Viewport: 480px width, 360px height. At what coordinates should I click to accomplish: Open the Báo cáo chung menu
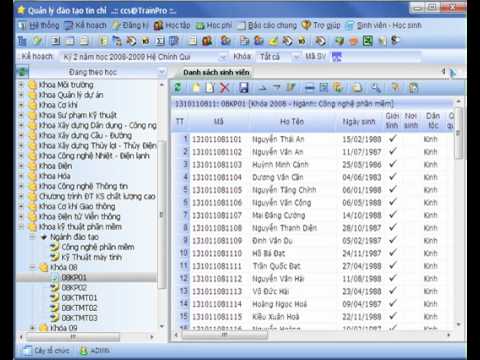pyautogui.click(x=267, y=25)
